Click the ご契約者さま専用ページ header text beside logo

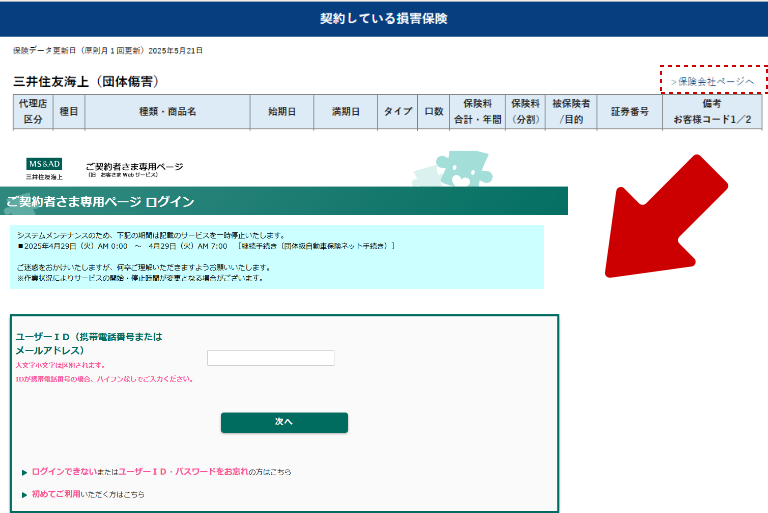pyautogui.click(x=134, y=169)
